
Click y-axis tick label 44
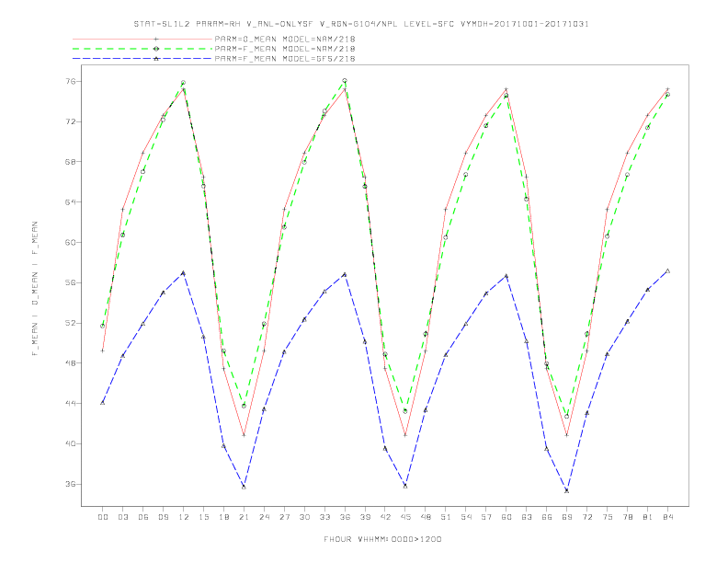(x=71, y=403)
